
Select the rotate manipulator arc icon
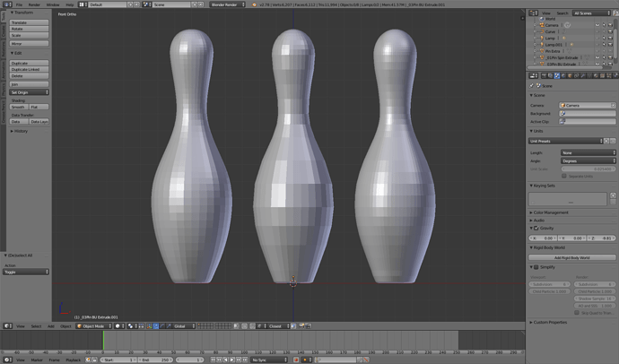point(162,326)
